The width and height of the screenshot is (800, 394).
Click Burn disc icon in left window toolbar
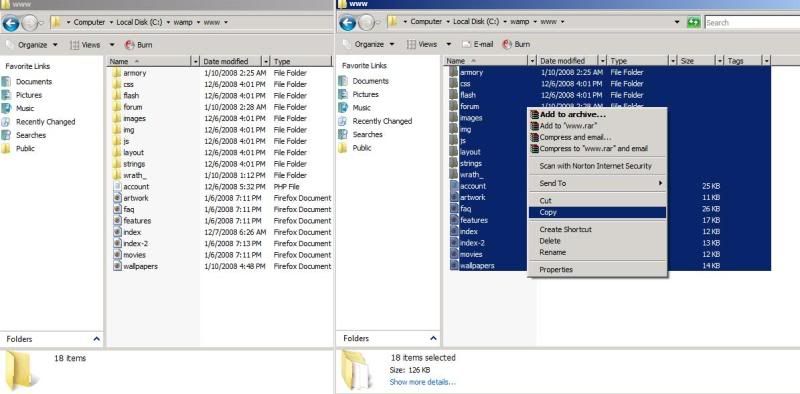[130, 45]
